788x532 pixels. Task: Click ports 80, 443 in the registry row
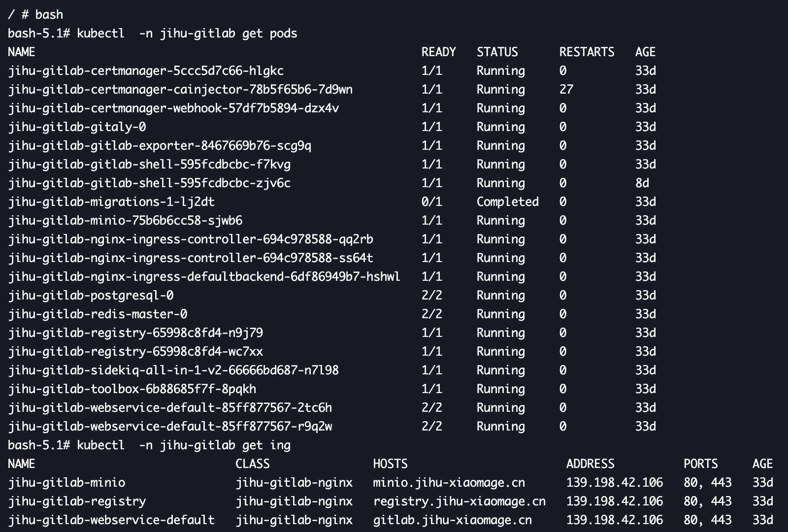click(x=708, y=501)
